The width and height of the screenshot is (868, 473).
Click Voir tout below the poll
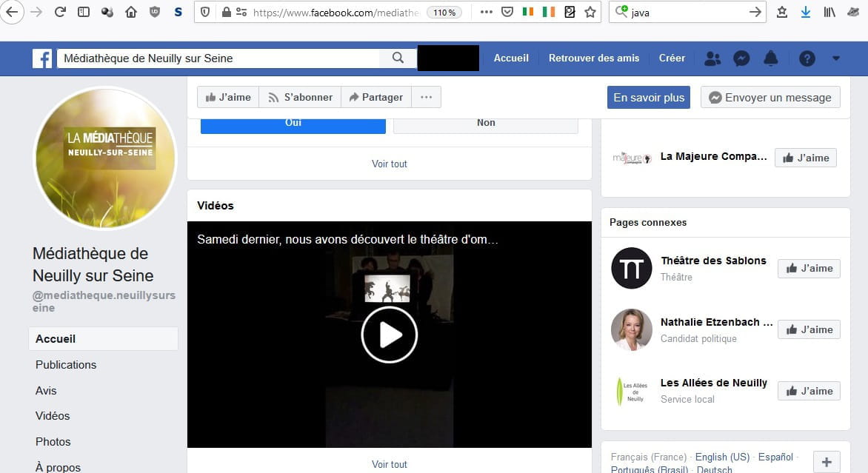click(389, 164)
